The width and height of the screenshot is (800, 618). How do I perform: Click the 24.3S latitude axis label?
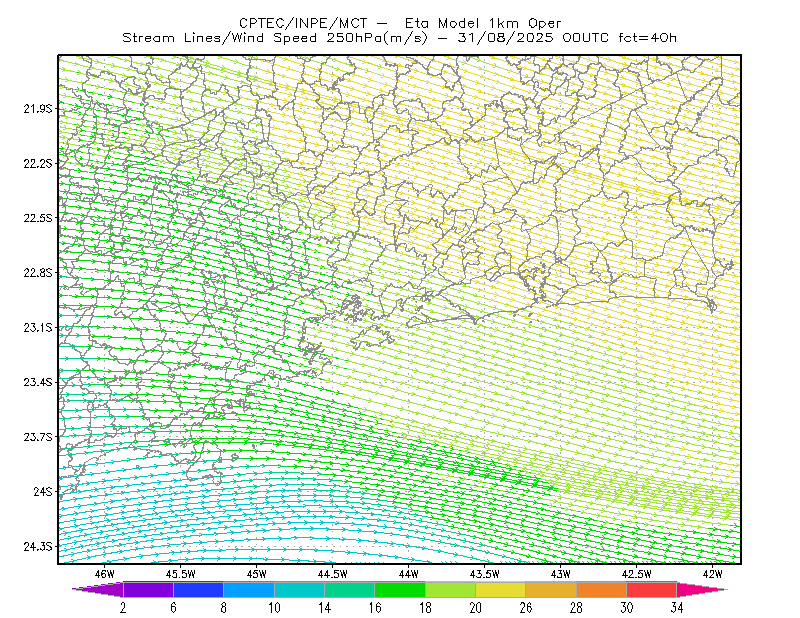pyautogui.click(x=38, y=546)
